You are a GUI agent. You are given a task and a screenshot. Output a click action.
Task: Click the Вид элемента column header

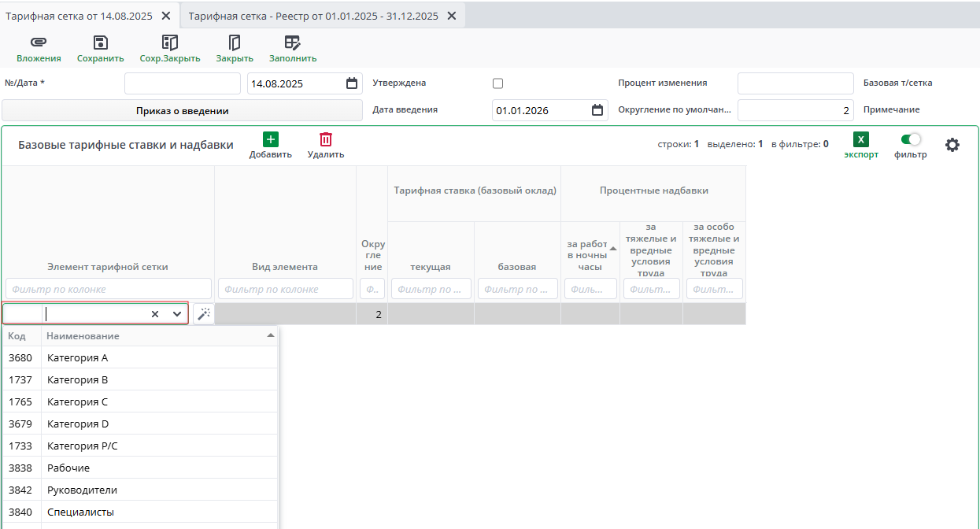(285, 267)
